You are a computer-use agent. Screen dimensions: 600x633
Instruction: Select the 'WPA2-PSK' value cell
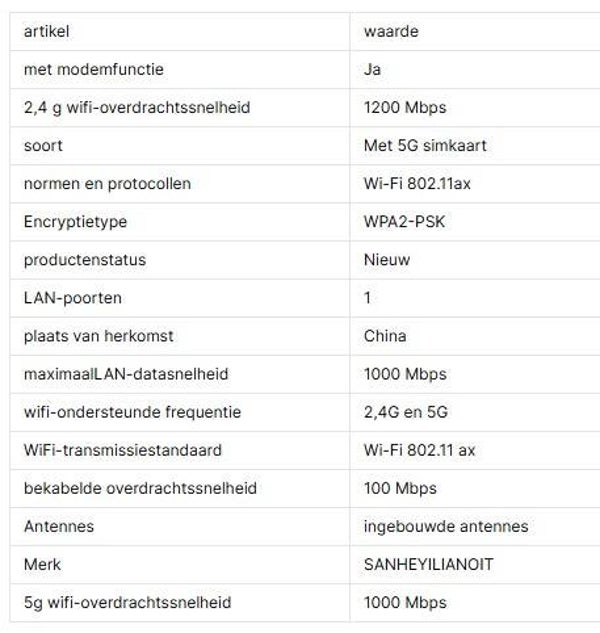[404, 221]
